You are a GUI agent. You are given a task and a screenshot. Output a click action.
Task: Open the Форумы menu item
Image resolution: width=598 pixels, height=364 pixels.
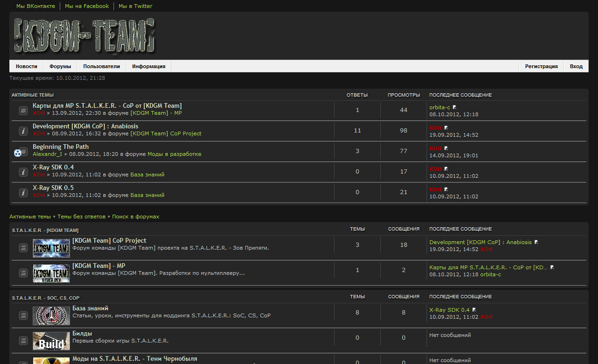(x=60, y=66)
